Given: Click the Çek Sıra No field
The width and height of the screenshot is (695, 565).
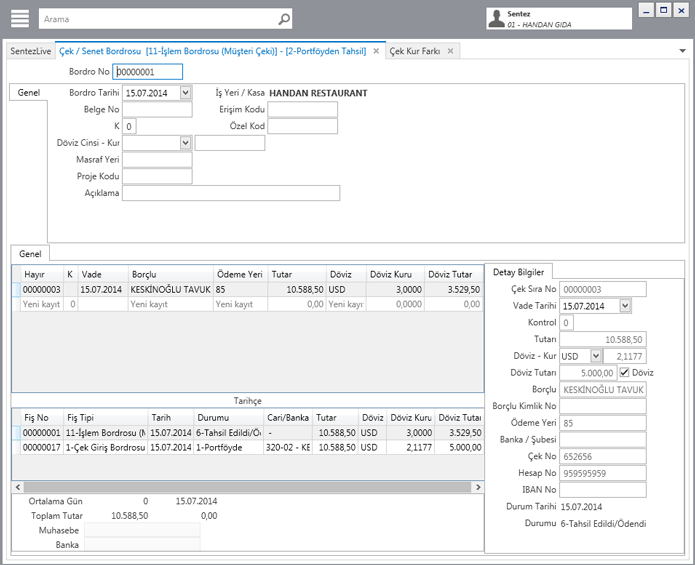Looking at the screenshot, I should pos(603,289).
